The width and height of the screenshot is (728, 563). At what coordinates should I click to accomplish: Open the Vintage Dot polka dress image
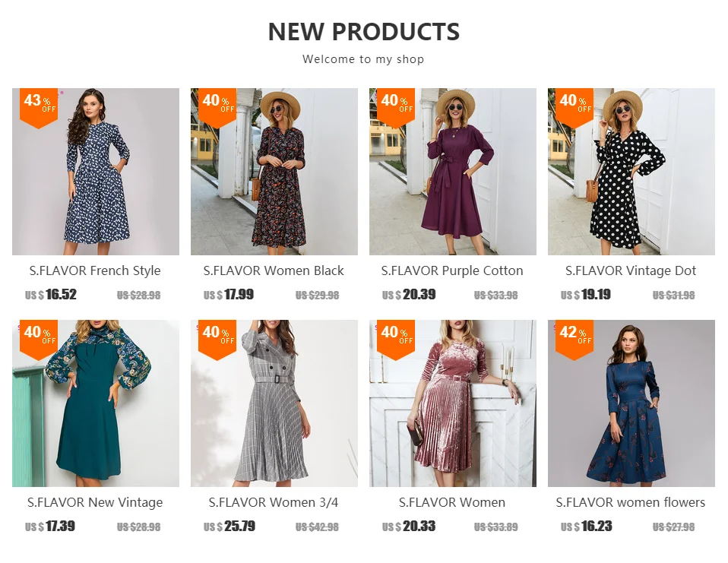(x=631, y=171)
